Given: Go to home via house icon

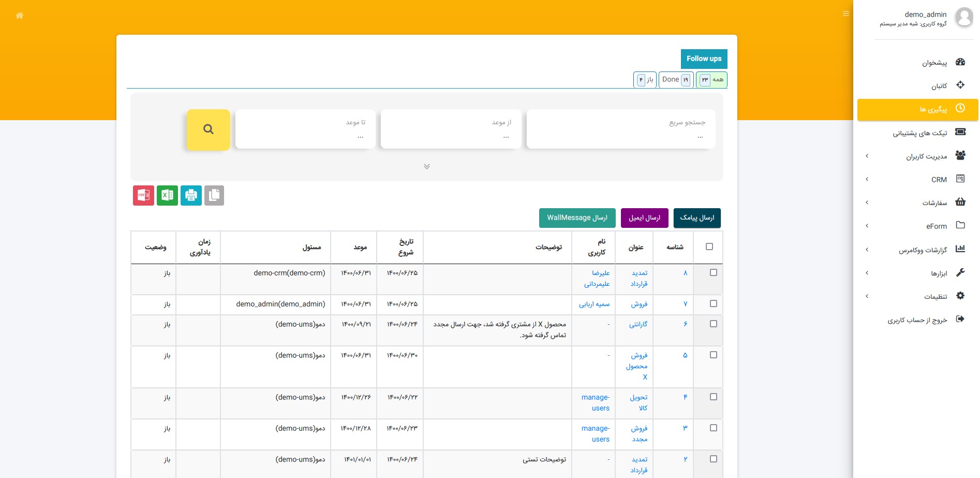Looking at the screenshot, I should point(20,16).
